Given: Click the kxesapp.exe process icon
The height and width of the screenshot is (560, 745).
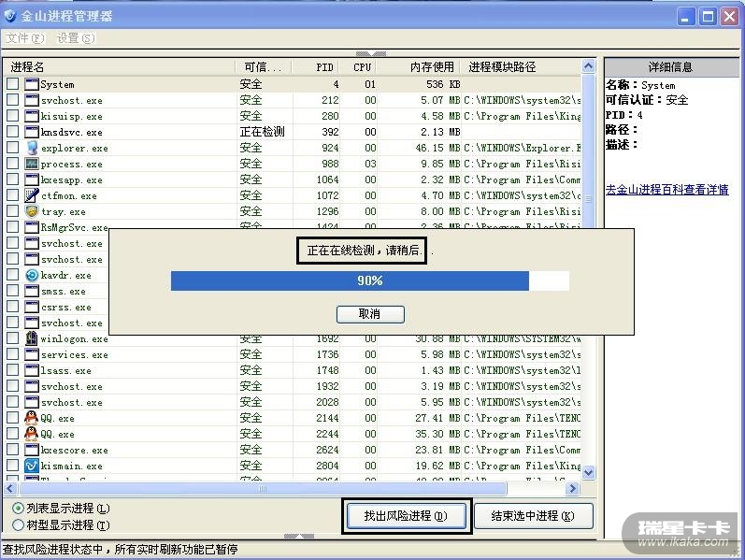Looking at the screenshot, I should 32,179.
